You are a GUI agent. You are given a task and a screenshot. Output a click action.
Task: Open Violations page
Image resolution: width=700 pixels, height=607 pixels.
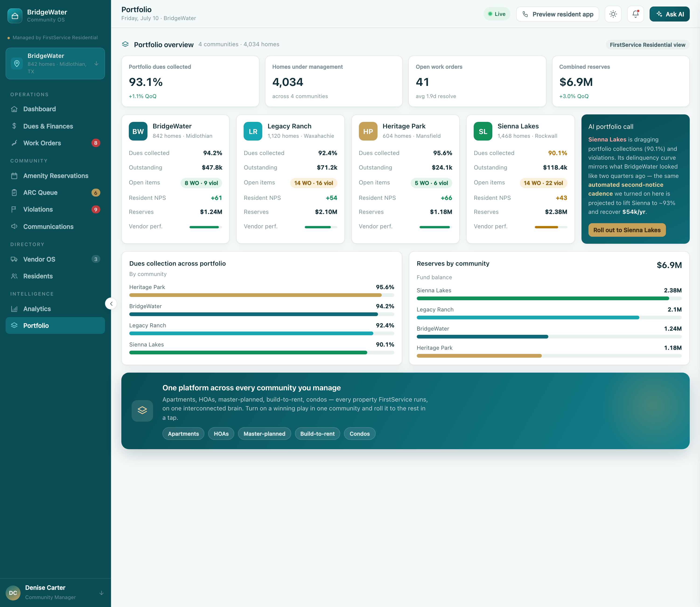(x=55, y=209)
